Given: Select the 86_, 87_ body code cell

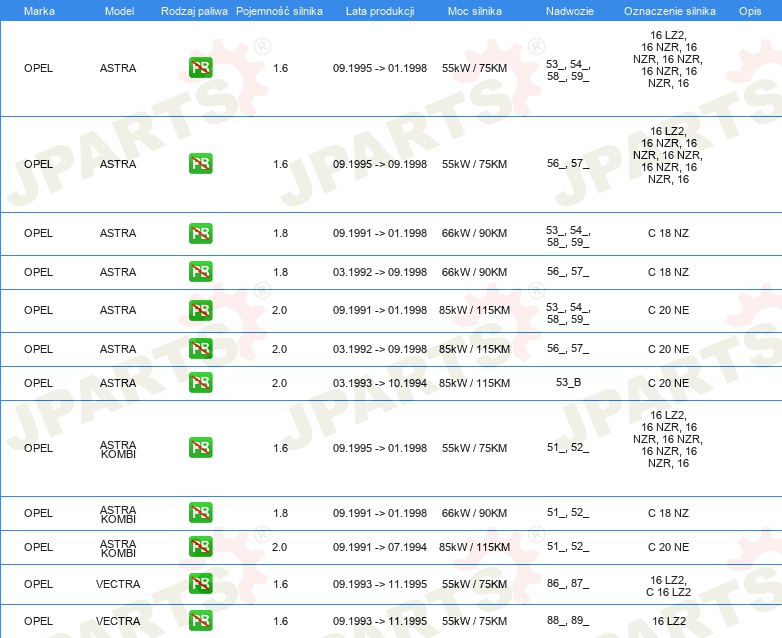Looking at the screenshot, I should [x=568, y=583].
